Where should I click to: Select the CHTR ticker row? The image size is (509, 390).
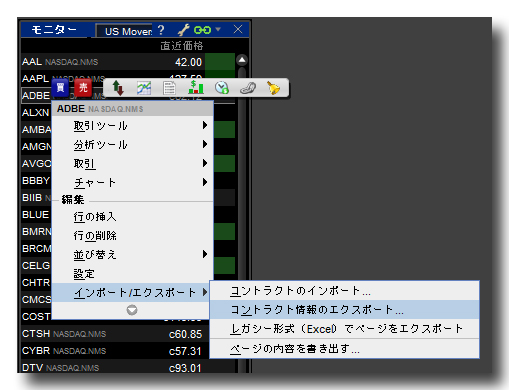click(x=36, y=283)
